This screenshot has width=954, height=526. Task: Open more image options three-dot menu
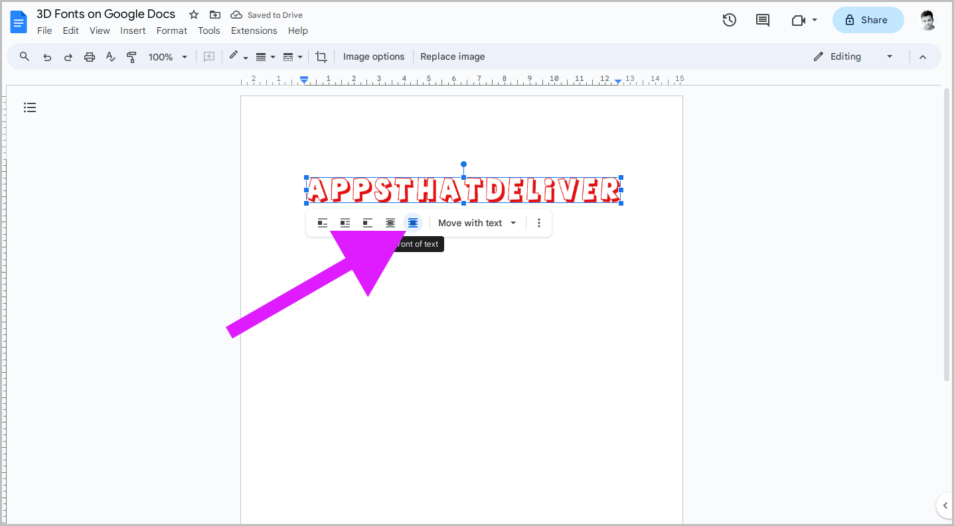(538, 223)
